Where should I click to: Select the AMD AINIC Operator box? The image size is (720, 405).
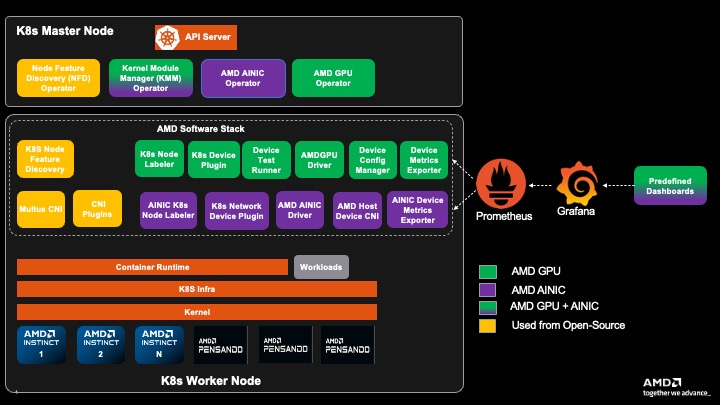click(x=242, y=78)
